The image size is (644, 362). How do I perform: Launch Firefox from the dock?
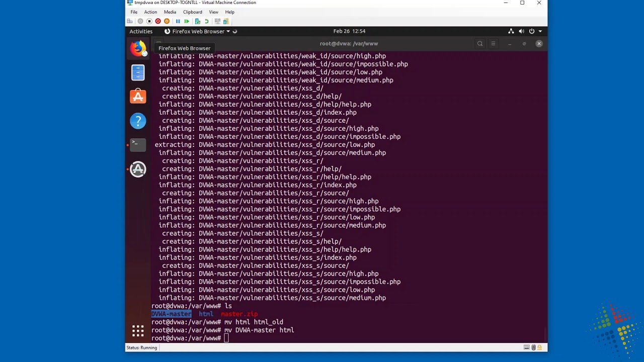pyautogui.click(x=138, y=48)
